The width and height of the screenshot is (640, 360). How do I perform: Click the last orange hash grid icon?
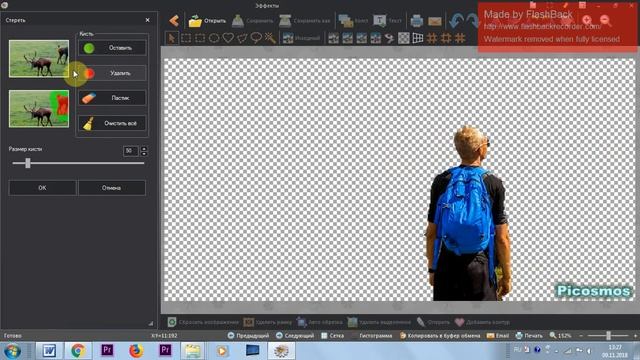[460, 38]
